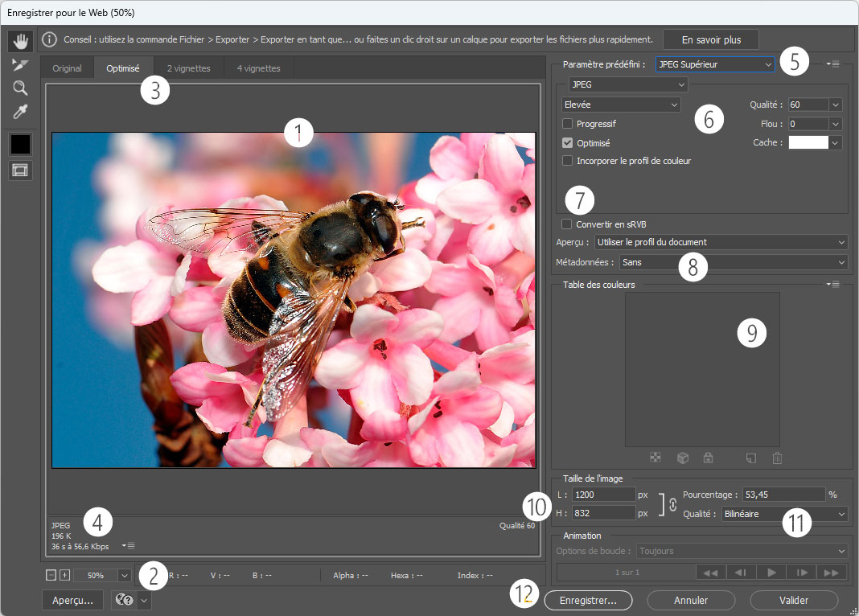859x616 pixels.
Task: Click the Qualité value field showing 60
Action: 808,104
